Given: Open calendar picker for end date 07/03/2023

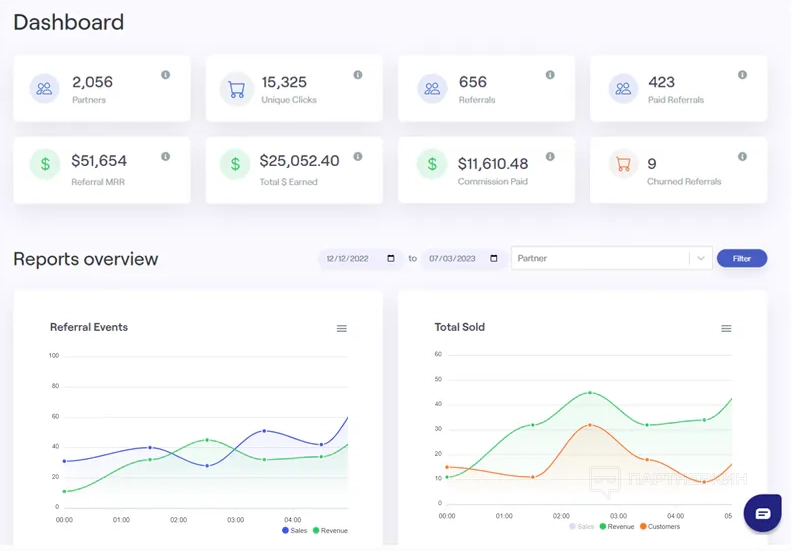Looking at the screenshot, I should click(494, 258).
